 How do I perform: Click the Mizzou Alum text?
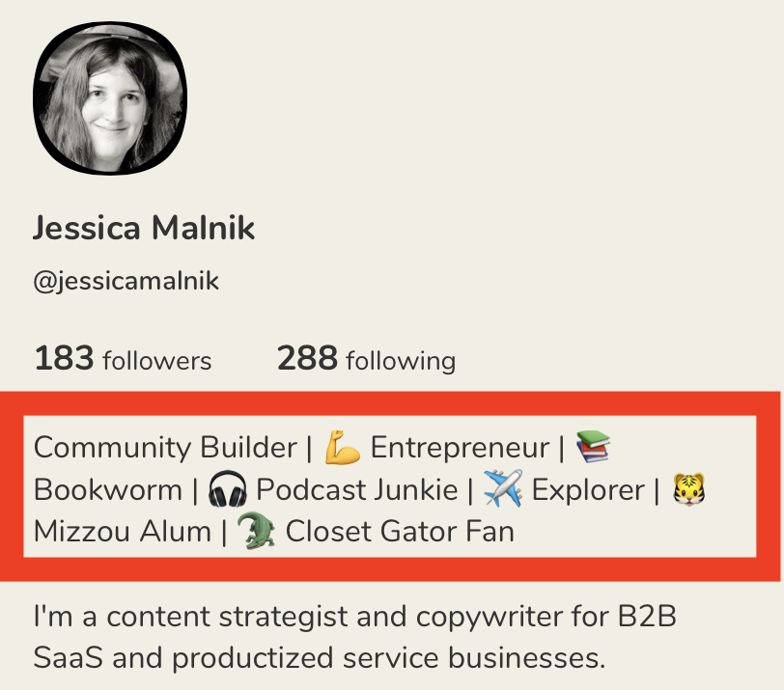(122, 532)
